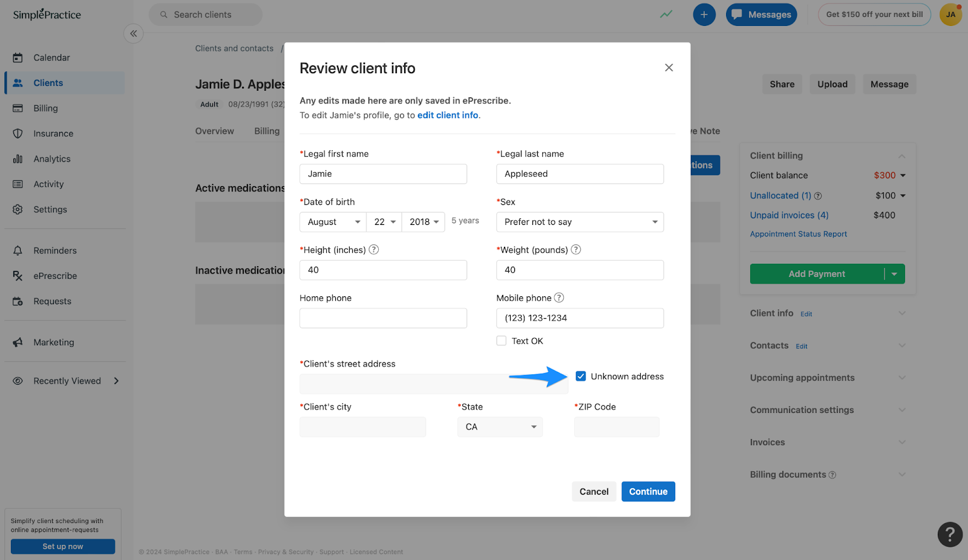The height and width of the screenshot is (560, 968).
Task: Open the birth month dropdown showing August
Action: click(332, 221)
